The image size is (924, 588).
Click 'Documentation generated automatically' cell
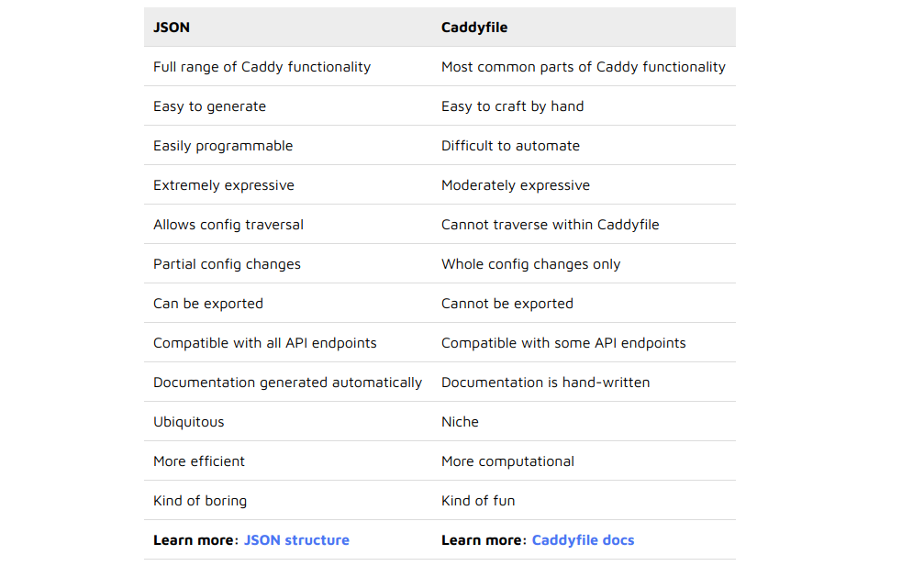coord(287,383)
